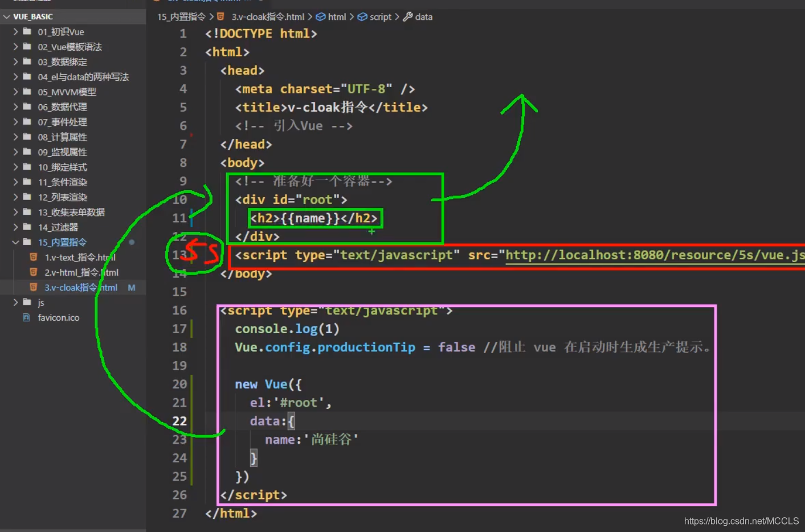Click the 12_列表渲染 folder icon

(x=27, y=197)
